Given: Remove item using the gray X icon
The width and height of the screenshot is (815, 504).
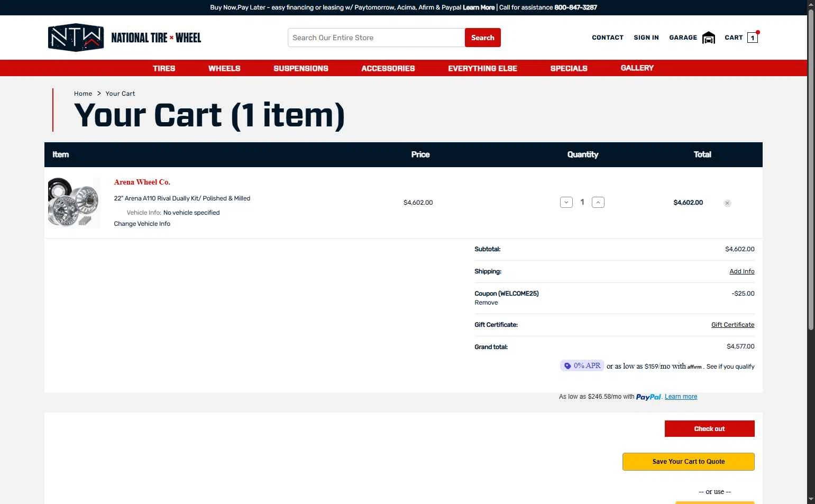Looking at the screenshot, I should [727, 203].
